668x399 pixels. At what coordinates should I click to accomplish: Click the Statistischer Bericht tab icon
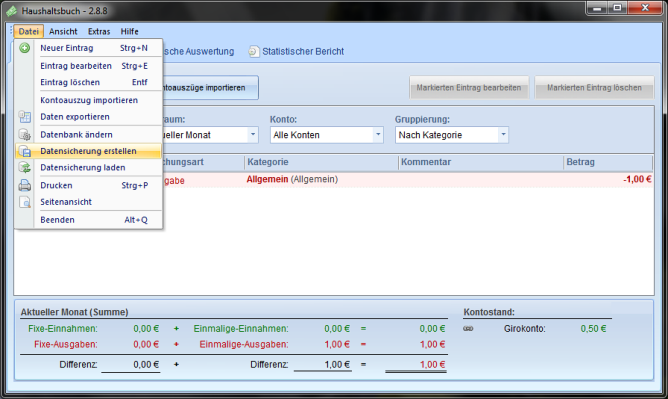(253, 52)
